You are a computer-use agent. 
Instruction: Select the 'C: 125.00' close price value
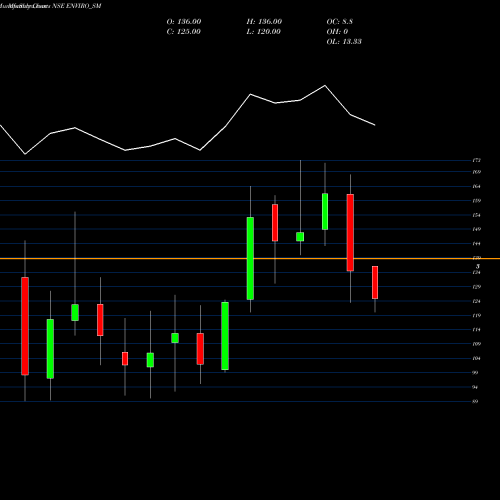click(x=183, y=32)
